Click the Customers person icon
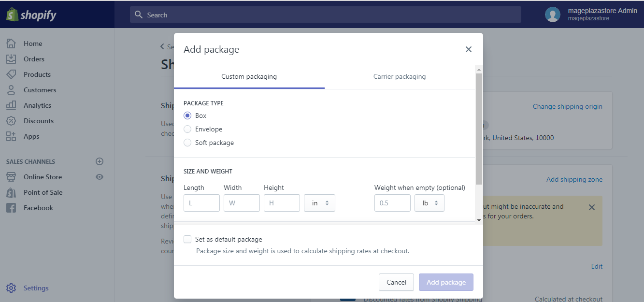The width and height of the screenshot is (644, 302). click(11, 90)
